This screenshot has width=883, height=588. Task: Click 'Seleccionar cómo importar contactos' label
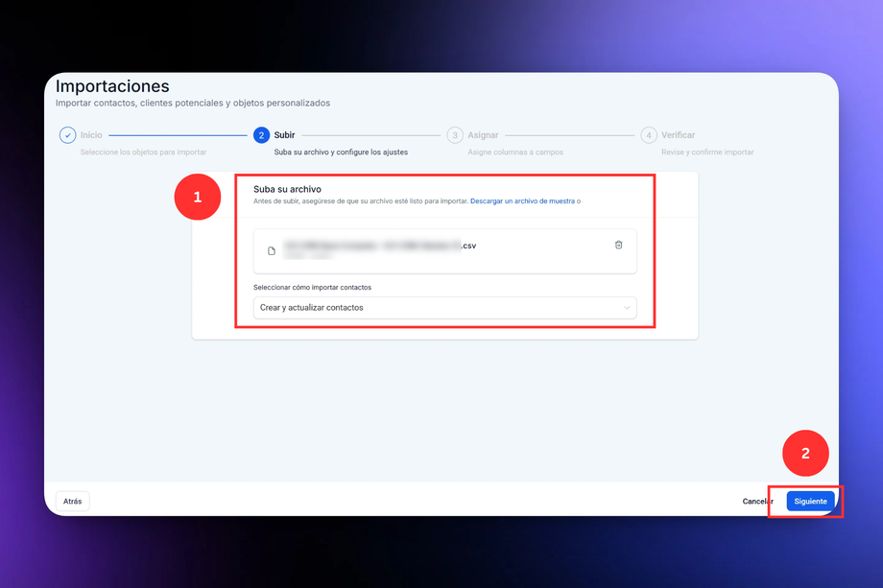pos(313,287)
